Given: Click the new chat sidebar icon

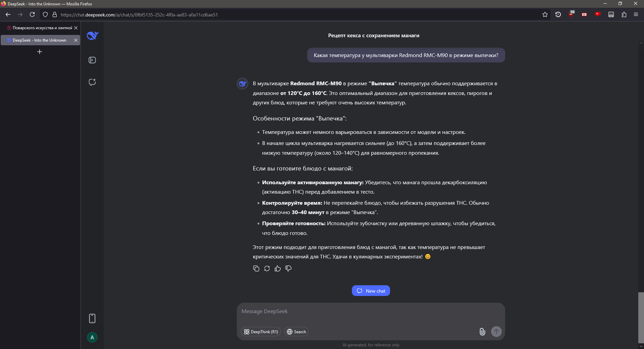Looking at the screenshot, I should [x=92, y=82].
